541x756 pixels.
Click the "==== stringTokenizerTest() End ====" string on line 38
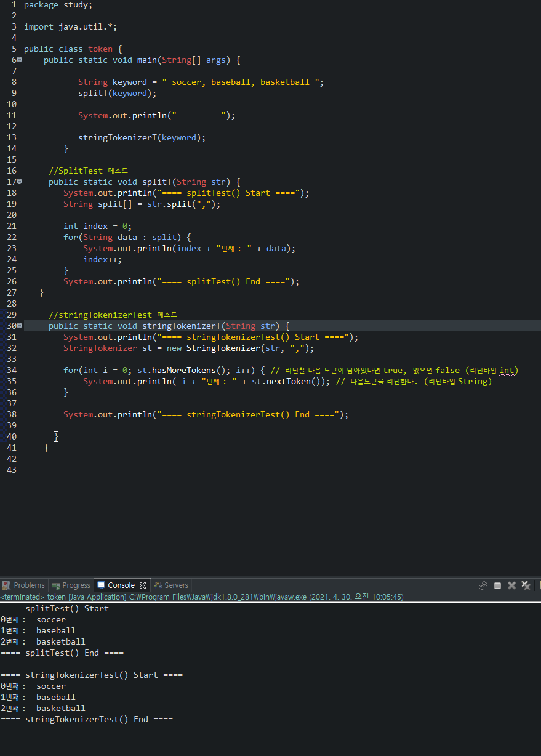pyautogui.click(x=248, y=415)
